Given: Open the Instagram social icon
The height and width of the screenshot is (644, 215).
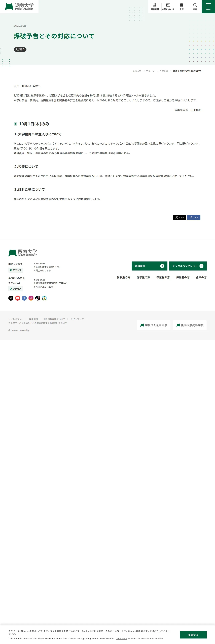Looking at the screenshot, I should [31, 298].
